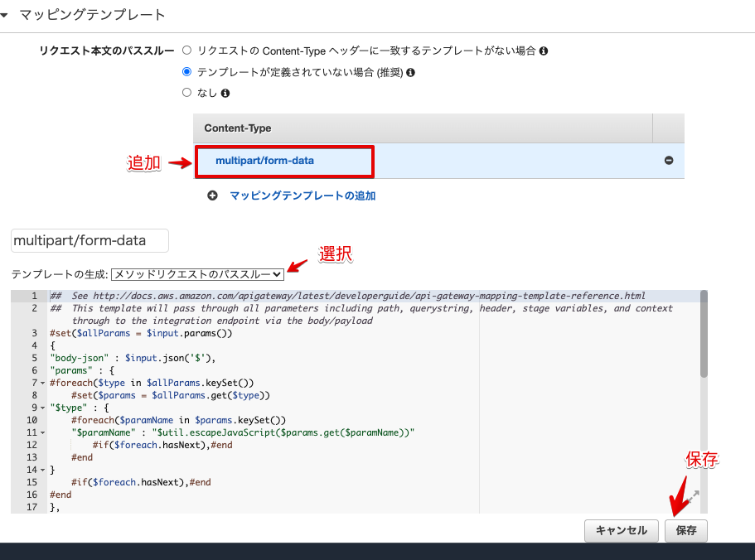Choose the なし passthrough radio option
This screenshot has height=560, width=755.
coord(187,92)
